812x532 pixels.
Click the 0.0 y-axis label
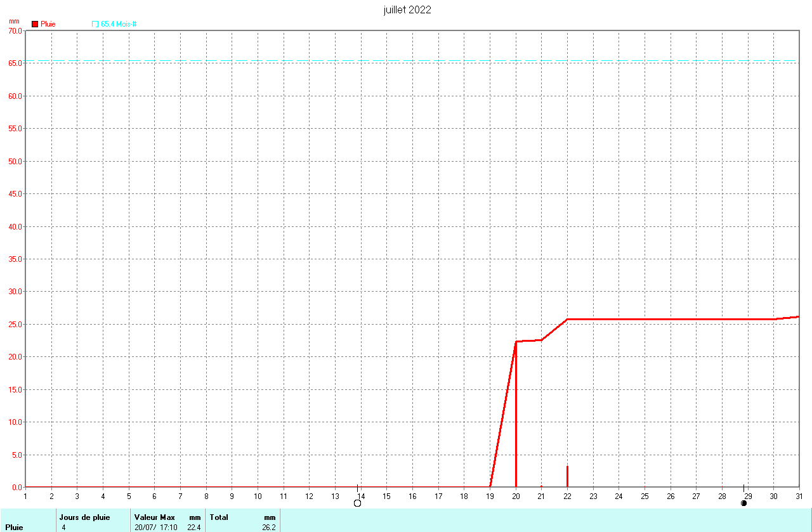17,487
